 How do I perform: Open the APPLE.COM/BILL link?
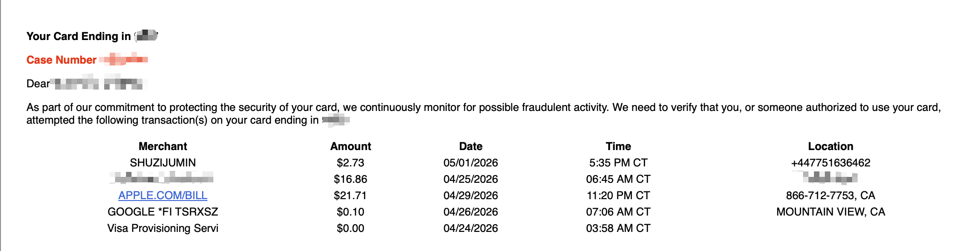click(163, 196)
